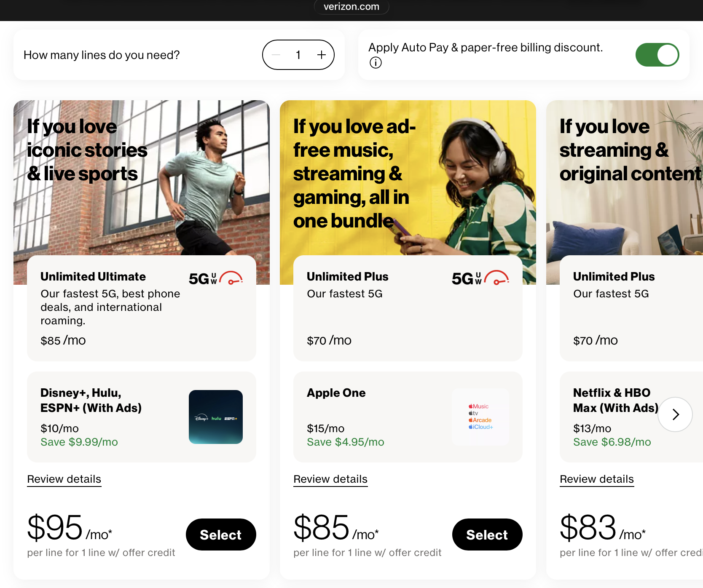
Task: Select the $85/mo Unlimited Plus plan
Action: tap(487, 535)
